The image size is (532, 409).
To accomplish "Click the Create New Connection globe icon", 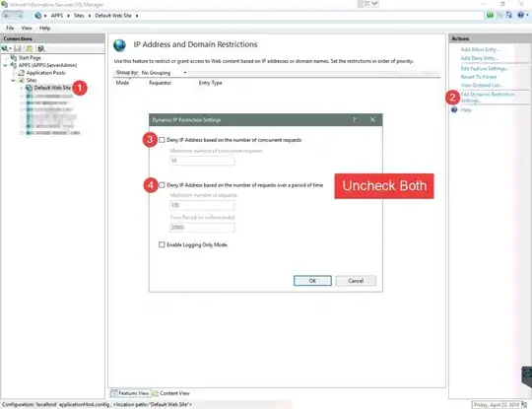I will [4, 48].
